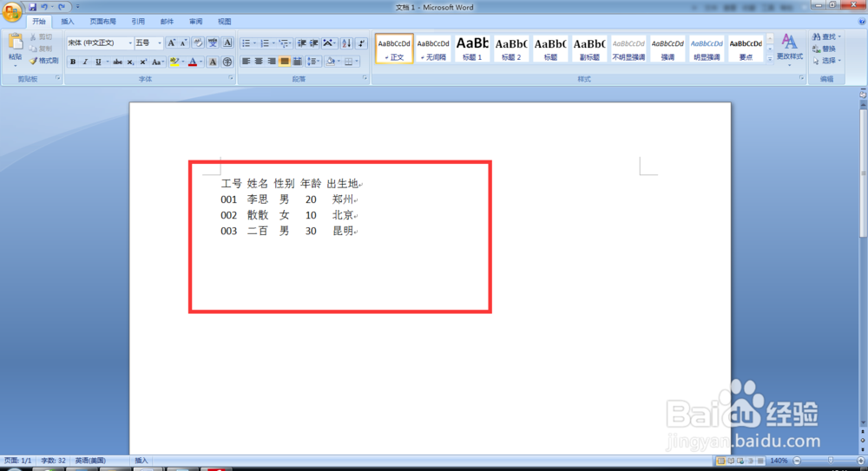Apply 标题 2 style

[511, 49]
